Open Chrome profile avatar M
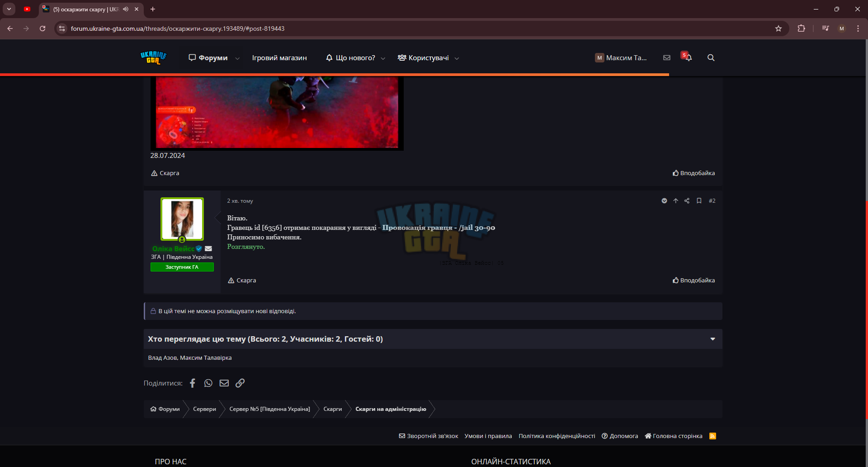 click(842, 29)
